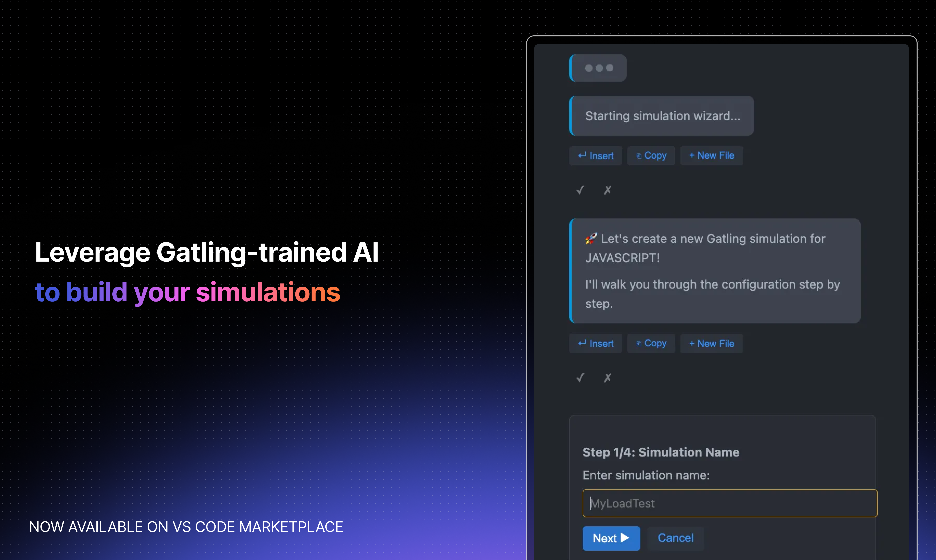This screenshot has width=936, height=560.
Task: Click the three-dot window control at the top
Action: (599, 68)
